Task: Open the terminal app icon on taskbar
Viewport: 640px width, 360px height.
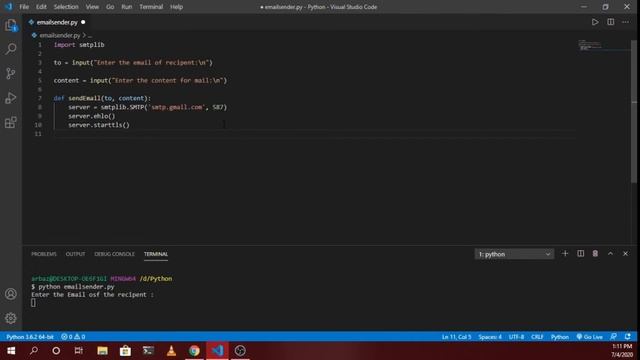Action: 148,351
